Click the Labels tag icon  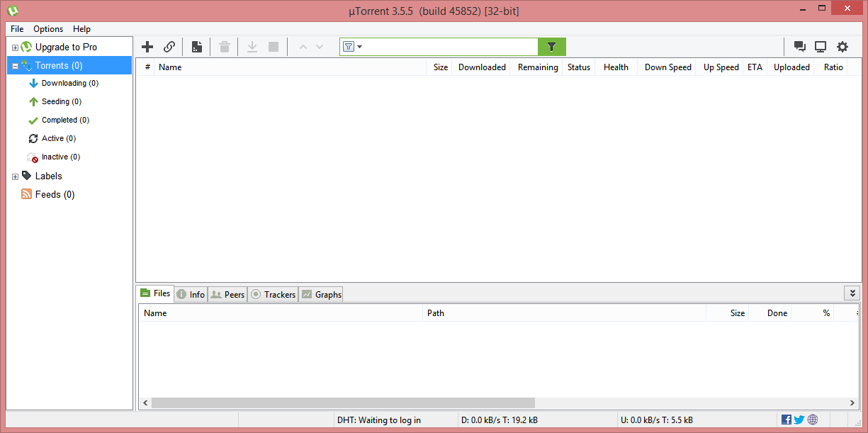(26, 176)
